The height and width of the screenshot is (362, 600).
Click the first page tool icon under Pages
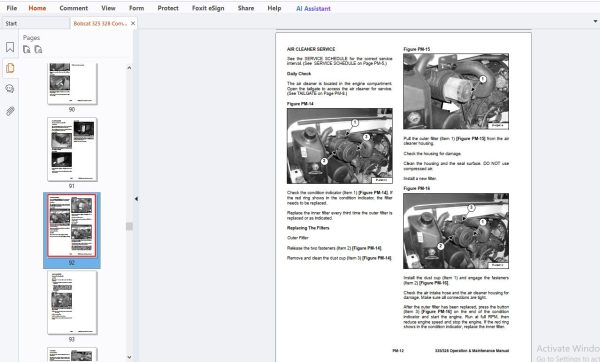[27, 49]
